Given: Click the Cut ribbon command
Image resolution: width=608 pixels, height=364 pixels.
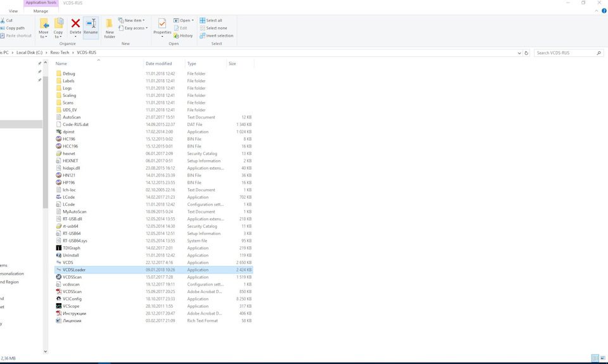Looking at the screenshot, I should (x=6, y=20).
